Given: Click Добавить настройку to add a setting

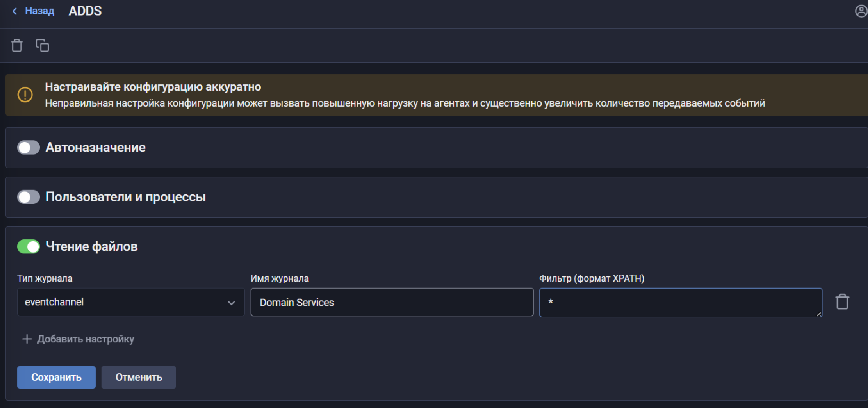Looking at the screenshot, I should (78, 339).
